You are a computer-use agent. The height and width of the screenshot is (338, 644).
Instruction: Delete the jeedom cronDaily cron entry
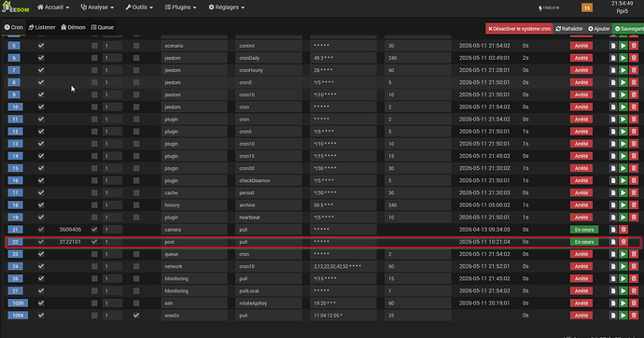(x=634, y=58)
